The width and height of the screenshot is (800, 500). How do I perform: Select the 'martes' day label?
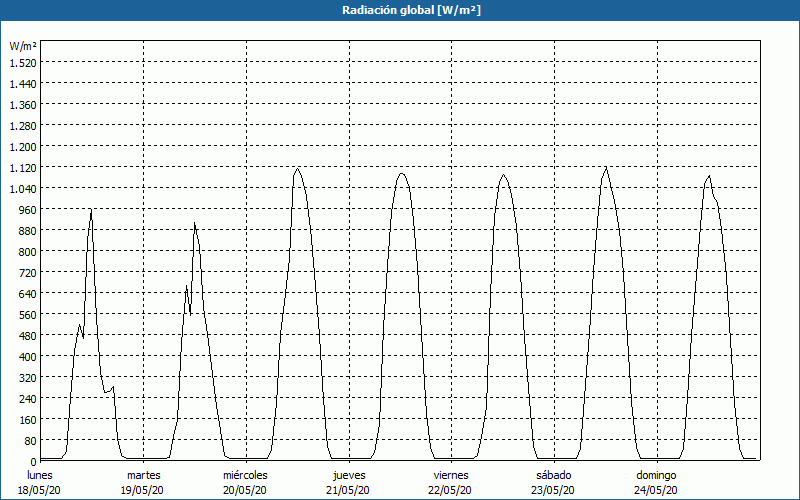tap(143, 474)
